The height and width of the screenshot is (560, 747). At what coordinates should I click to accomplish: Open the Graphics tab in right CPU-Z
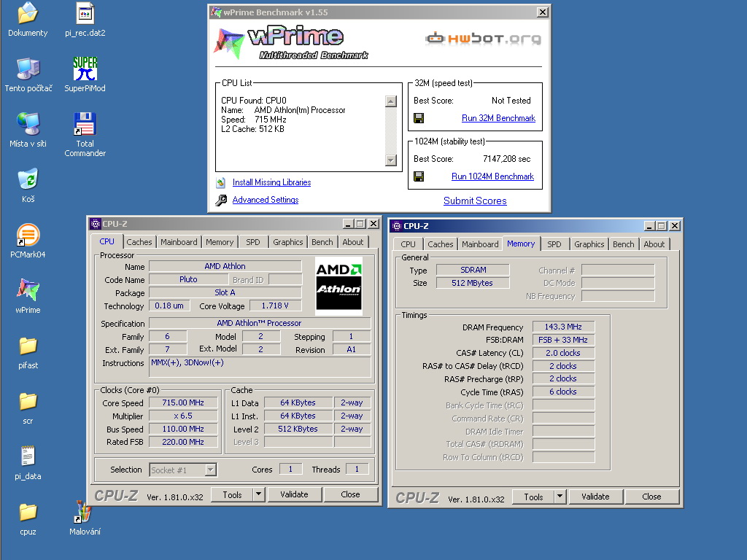[x=589, y=244]
